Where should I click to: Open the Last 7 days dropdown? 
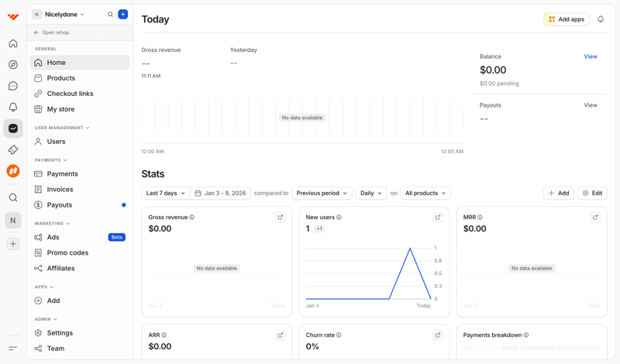[x=165, y=194]
